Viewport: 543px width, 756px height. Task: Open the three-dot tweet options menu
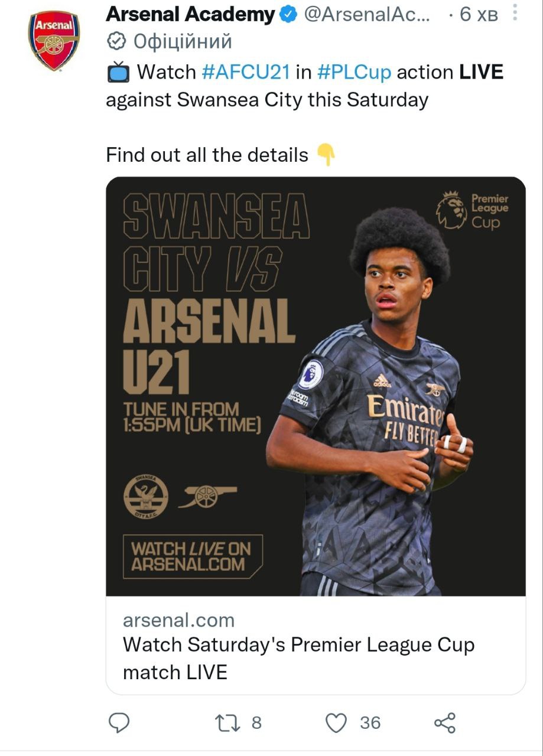(x=516, y=12)
